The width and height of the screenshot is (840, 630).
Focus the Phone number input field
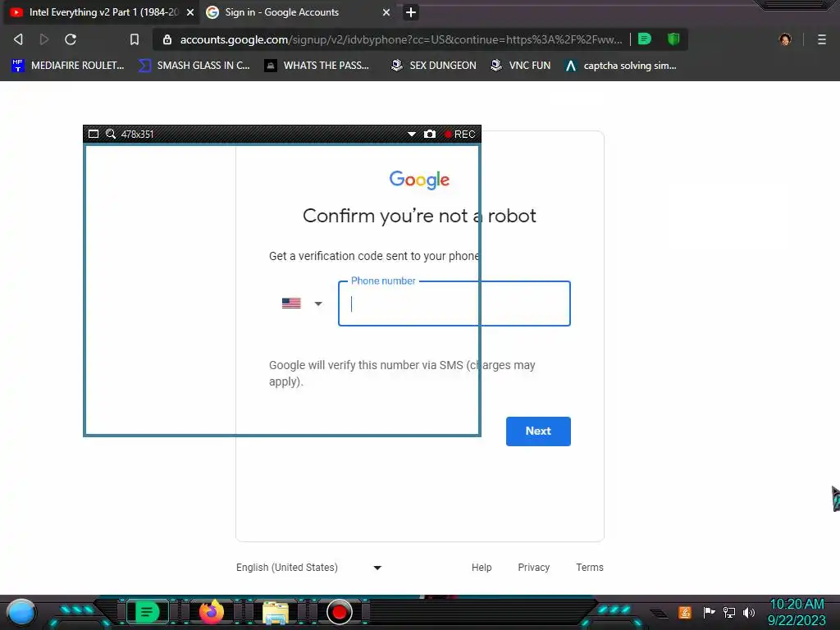click(454, 304)
